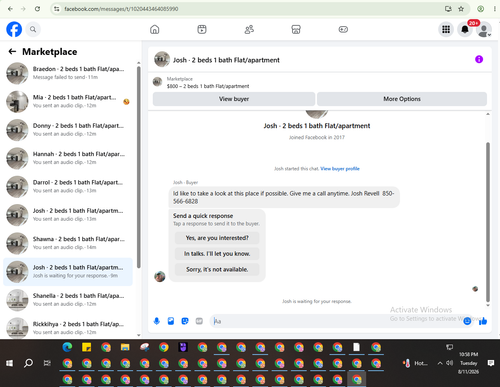Open Task View on taskbar
500x387 pixels.
pyautogui.click(x=47, y=363)
